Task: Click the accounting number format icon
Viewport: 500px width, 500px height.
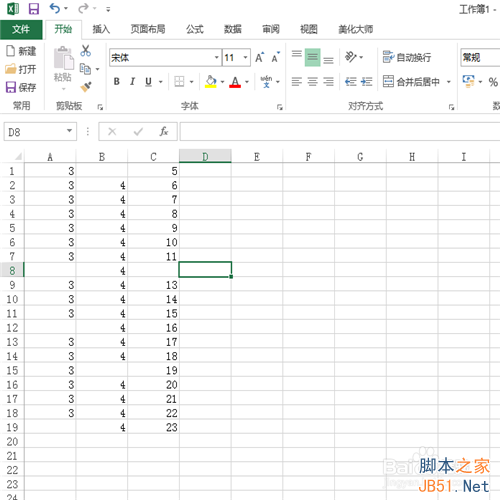Action: pyautogui.click(x=468, y=81)
